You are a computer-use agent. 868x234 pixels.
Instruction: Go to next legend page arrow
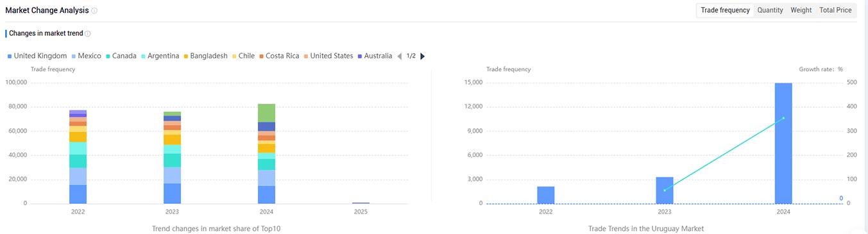422,56
